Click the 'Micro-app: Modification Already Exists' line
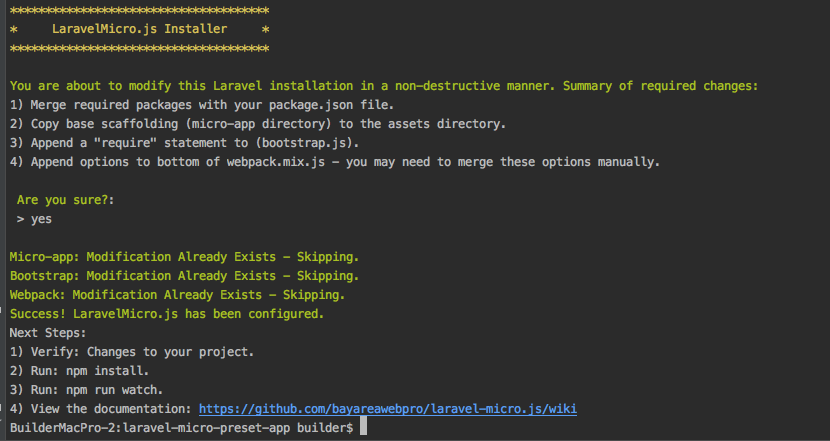 [184, 257]
